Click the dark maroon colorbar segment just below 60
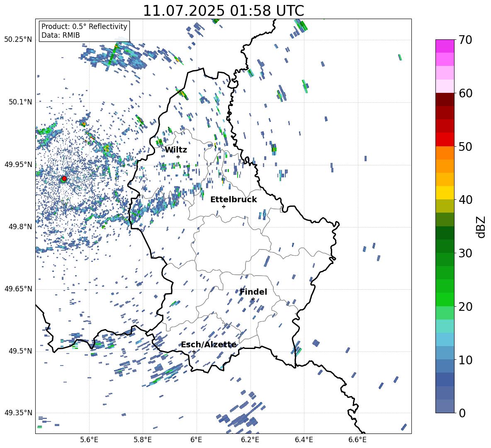Image resolution: width=491 pixels, height=448 pixels. pyautogui.click(x=445, y=99)
